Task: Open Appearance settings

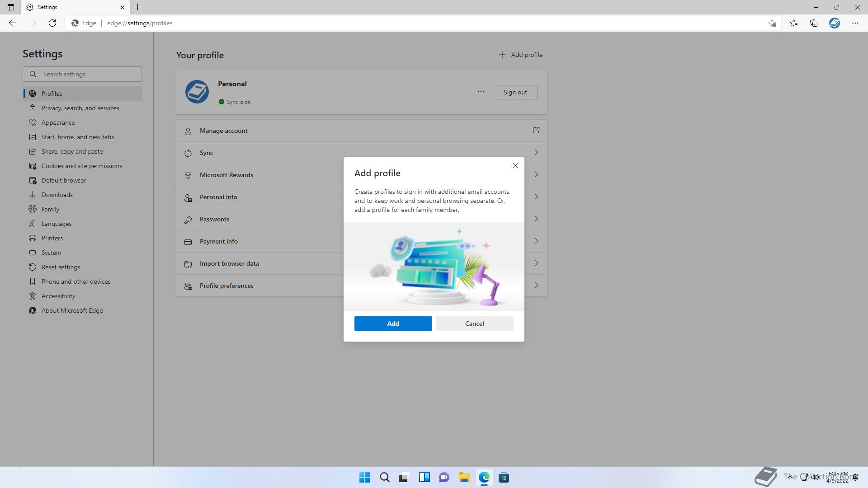Action: pyautogui.click(x=82, y=122)
